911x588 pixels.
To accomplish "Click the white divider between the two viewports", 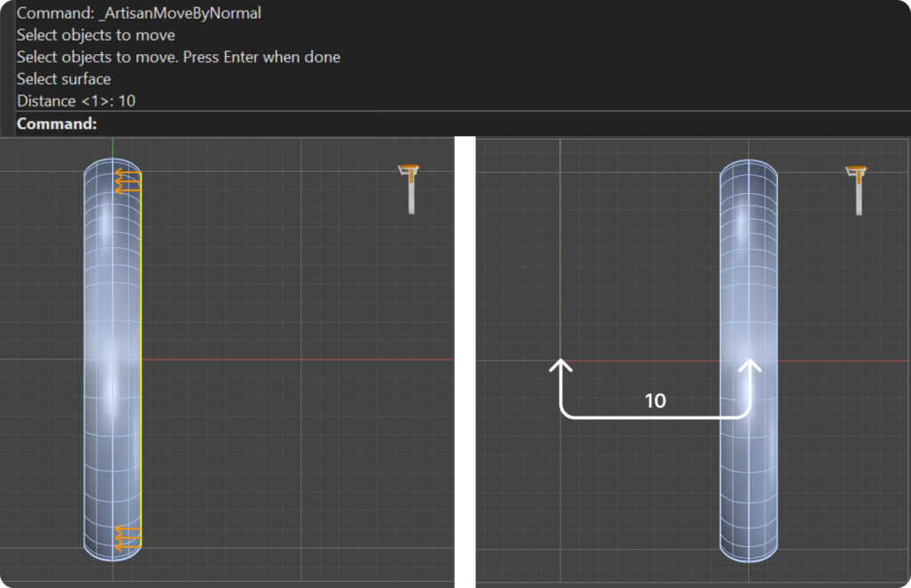I will click(x=464, y=356).
